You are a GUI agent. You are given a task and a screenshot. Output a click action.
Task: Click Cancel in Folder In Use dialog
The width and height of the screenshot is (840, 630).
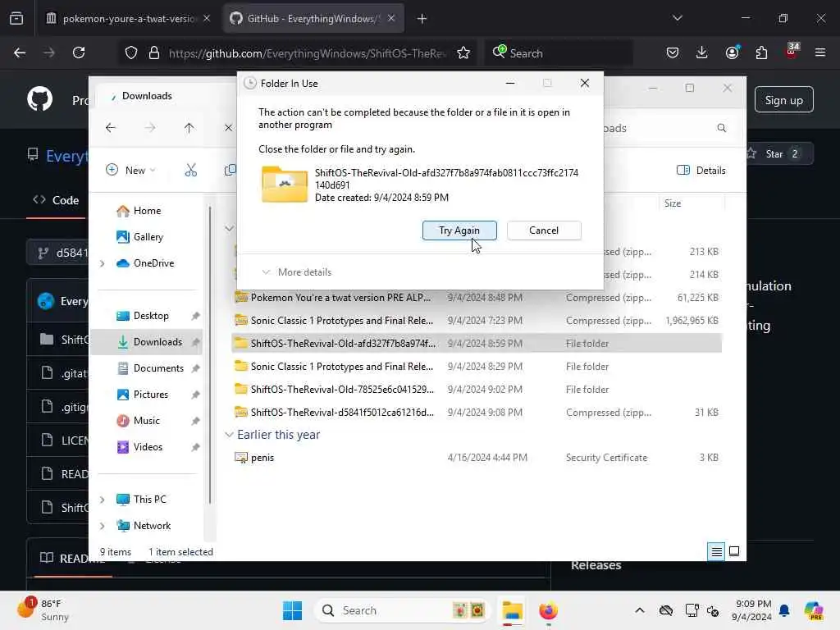[x=544, y=231]
